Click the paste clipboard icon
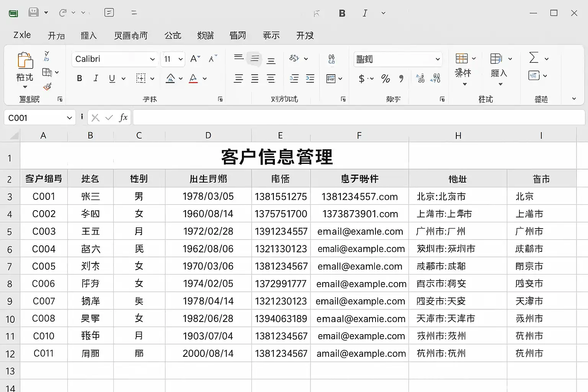The height and width of the screenshot is (392, 588). [x=25, y=60]
